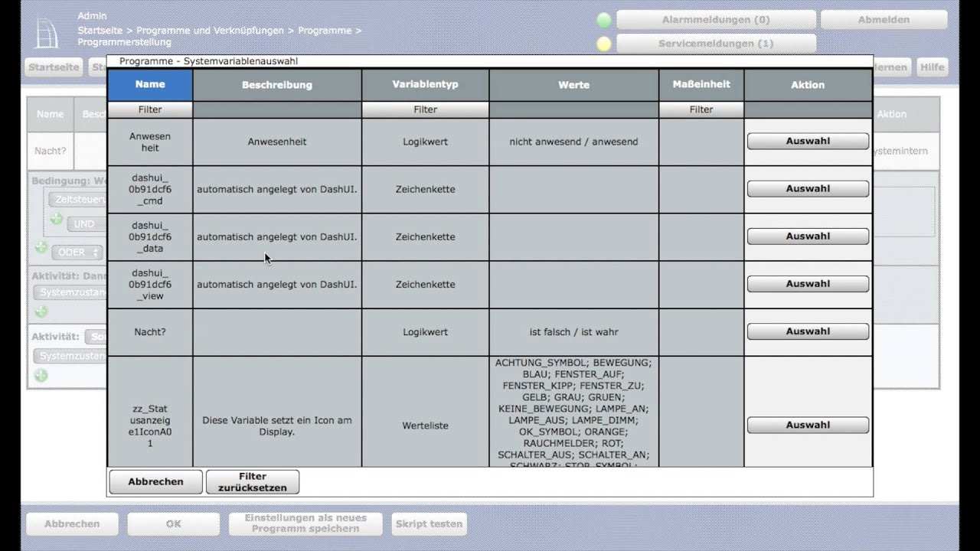Open the Startseite menu tab
The image size is (980, 551).
[x=54, y=67]
